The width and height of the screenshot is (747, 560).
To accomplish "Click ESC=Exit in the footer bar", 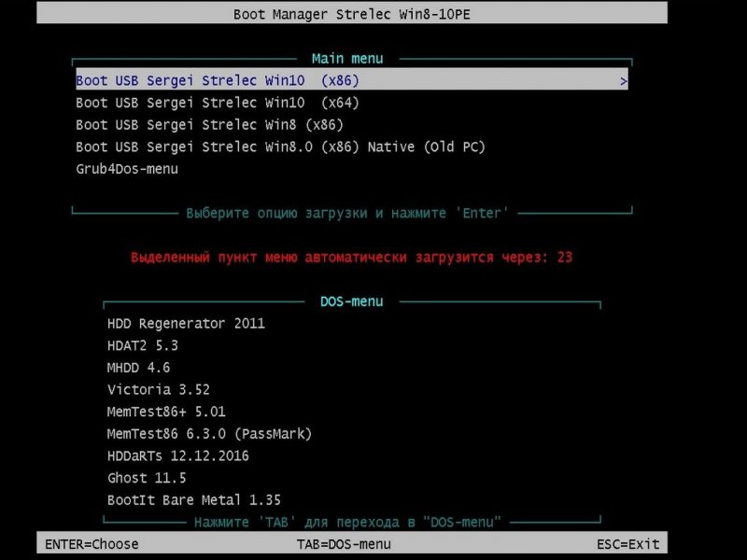I will point(627,544).
